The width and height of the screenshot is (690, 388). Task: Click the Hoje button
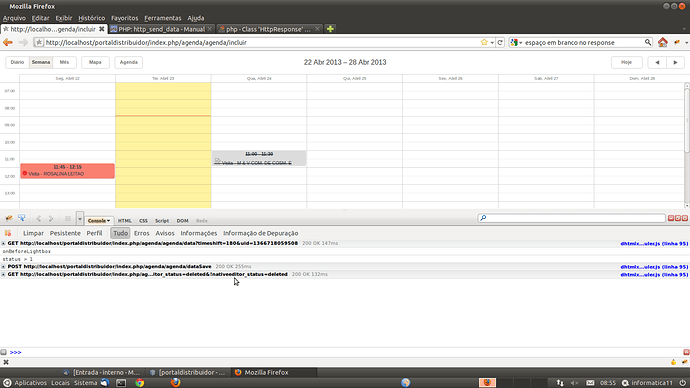[x=627, y=62]
